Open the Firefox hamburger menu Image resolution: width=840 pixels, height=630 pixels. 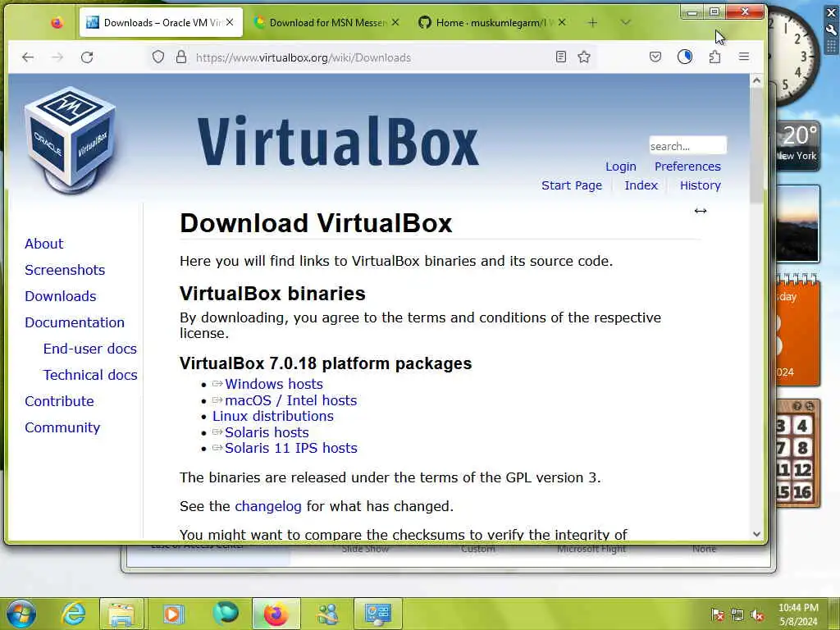744,57
